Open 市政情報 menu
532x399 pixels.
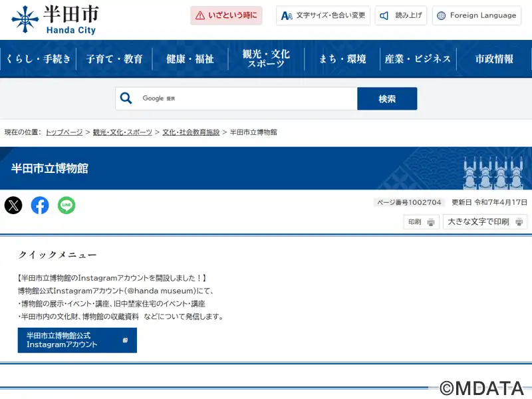coord(494,59)
